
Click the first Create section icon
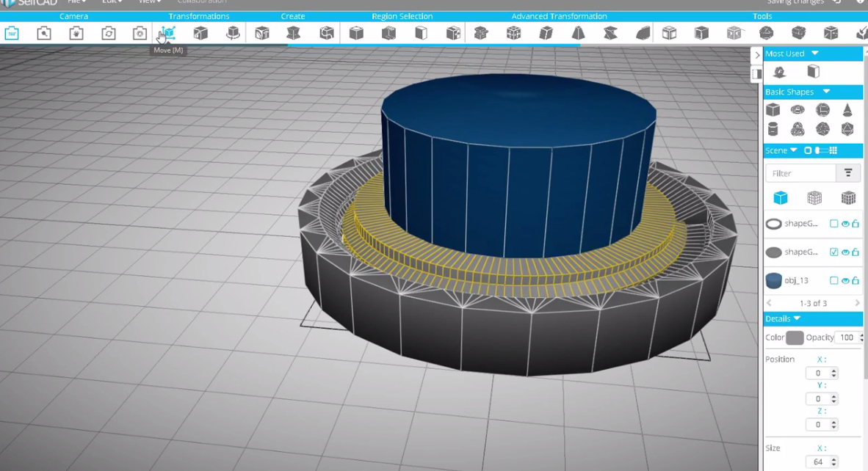262,33
